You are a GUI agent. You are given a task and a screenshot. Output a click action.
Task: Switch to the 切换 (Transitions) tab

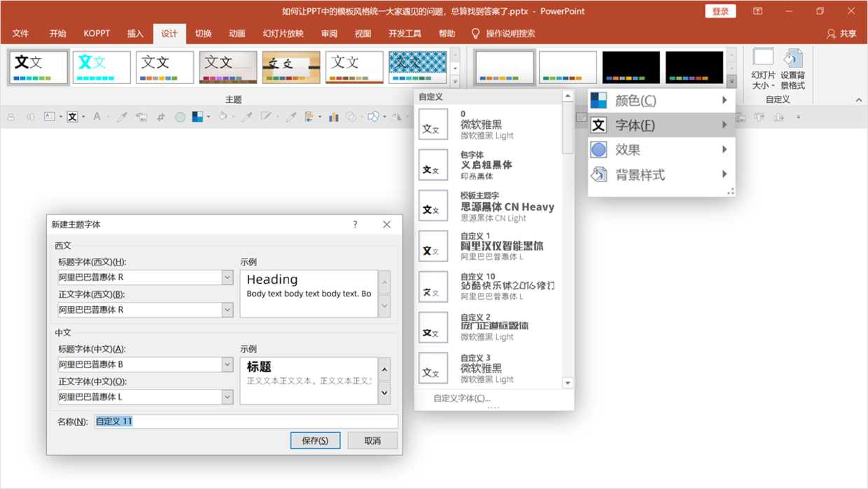click(203, 34)
